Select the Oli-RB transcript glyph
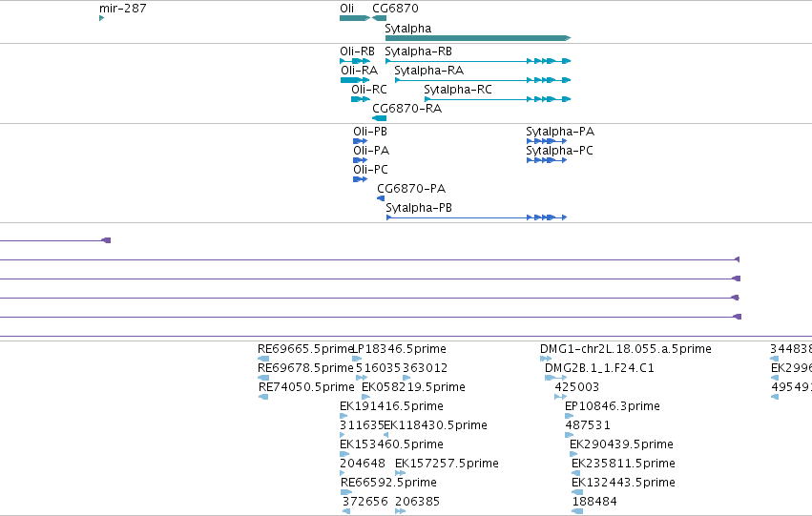812x516 pixels. coord(355,61)
